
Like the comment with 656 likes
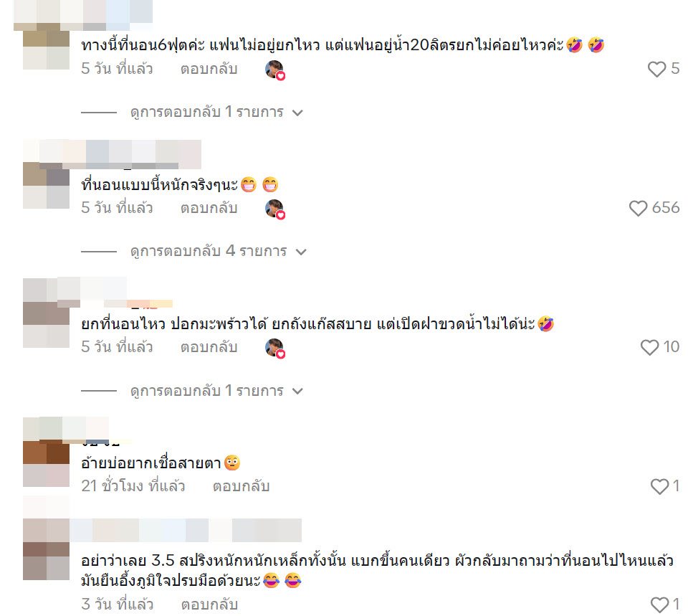point(638,208)
